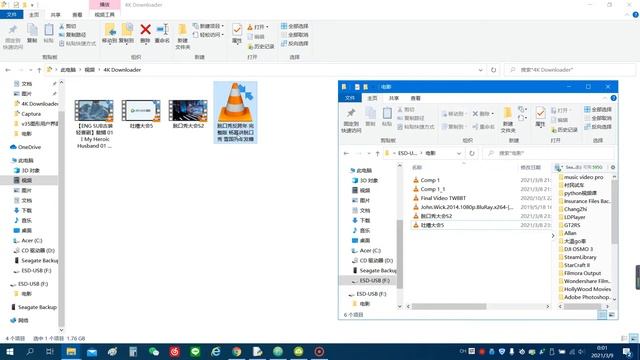Expand the side panel arrow in 电影 window
Screen dimensions: 640x360
coord(553,236)
